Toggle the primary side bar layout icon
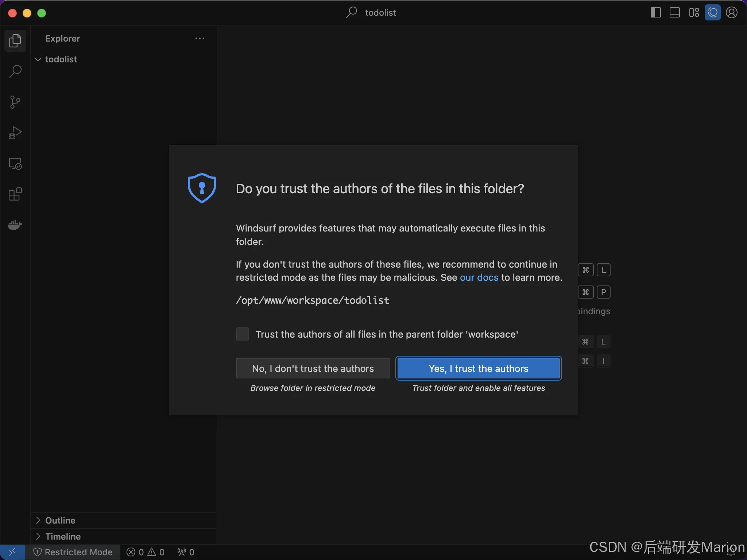This screenshot has width=747, height=560. tap(655, 13)
